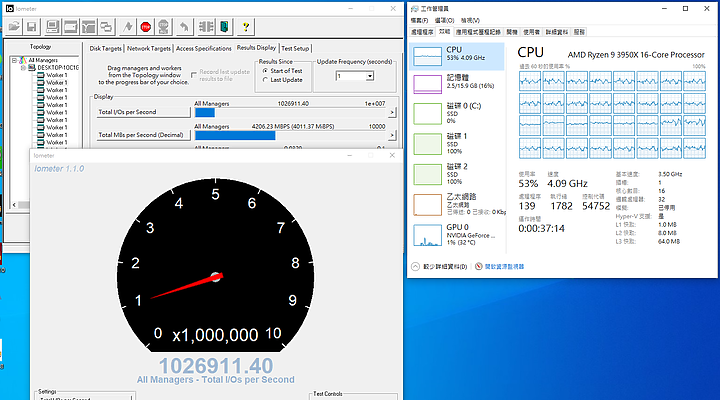Click the Start Network Worker toolbar icon

click(x=88, y=27)
